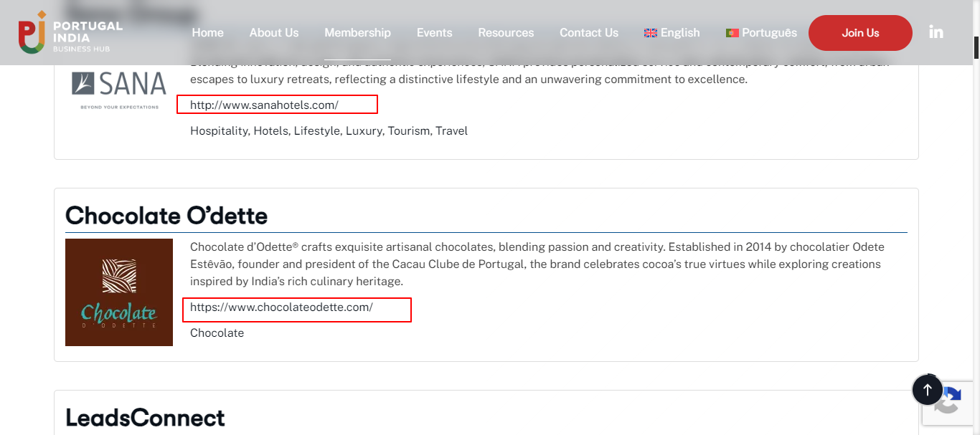The image size is (980, 435).
Task: Switch site language to Português
Action: (x=769, y=33)
